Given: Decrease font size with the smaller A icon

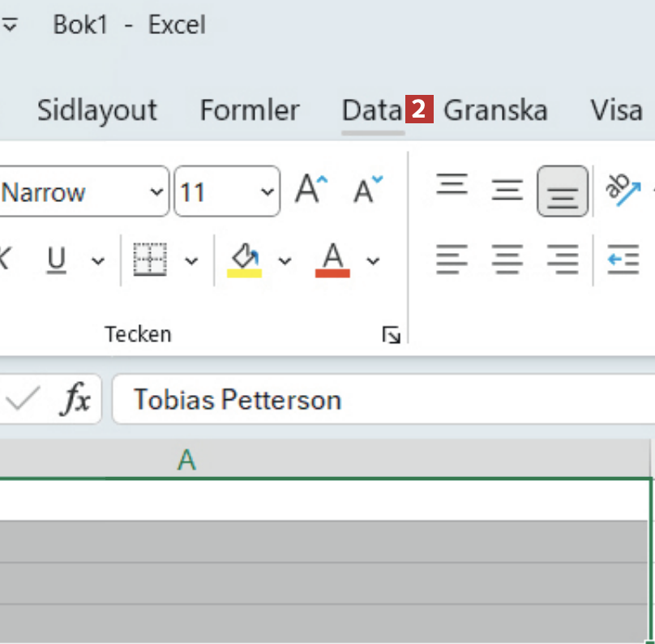Looking at the screenshot, I should click(x=368, y=191).
